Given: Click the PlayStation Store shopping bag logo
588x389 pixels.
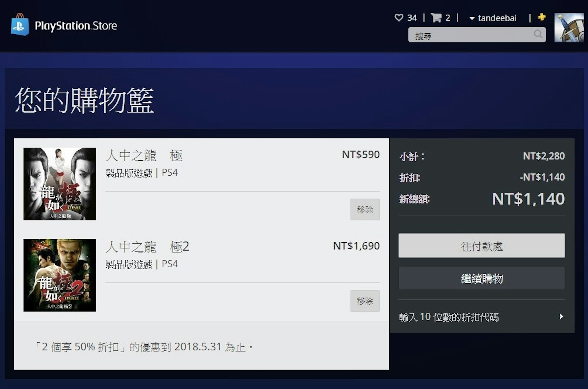Looking at the screenshot, I should pos(20,25).
